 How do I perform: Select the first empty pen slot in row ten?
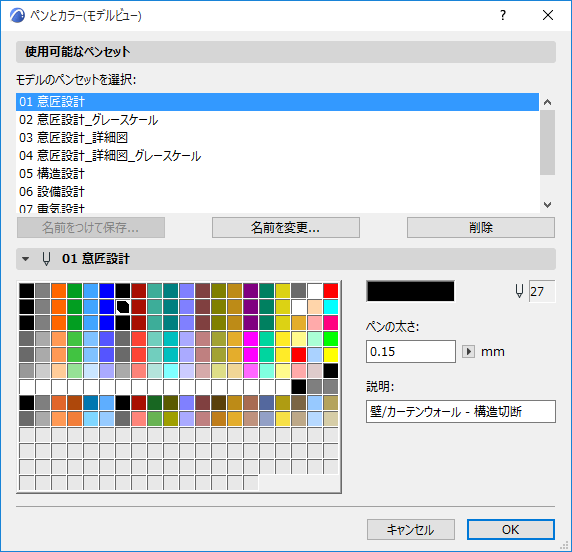[27, 435]
